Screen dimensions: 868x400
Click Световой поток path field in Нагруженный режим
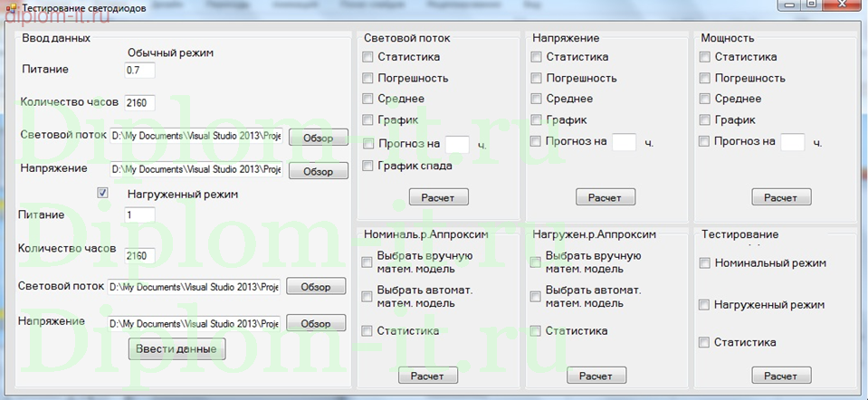pyautogui.click(x=194, y=287)
